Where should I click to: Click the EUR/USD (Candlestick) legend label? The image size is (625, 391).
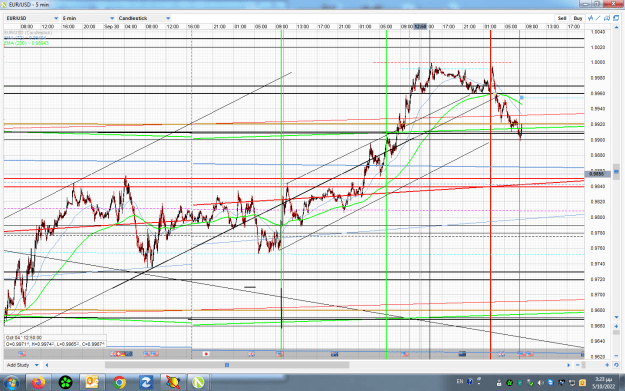coord(28,33)
